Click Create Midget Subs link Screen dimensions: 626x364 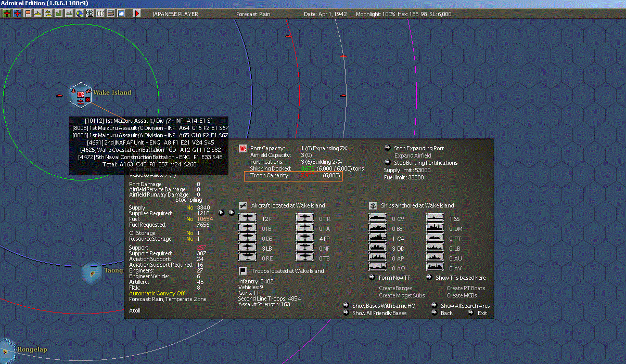tap(402, 295)
